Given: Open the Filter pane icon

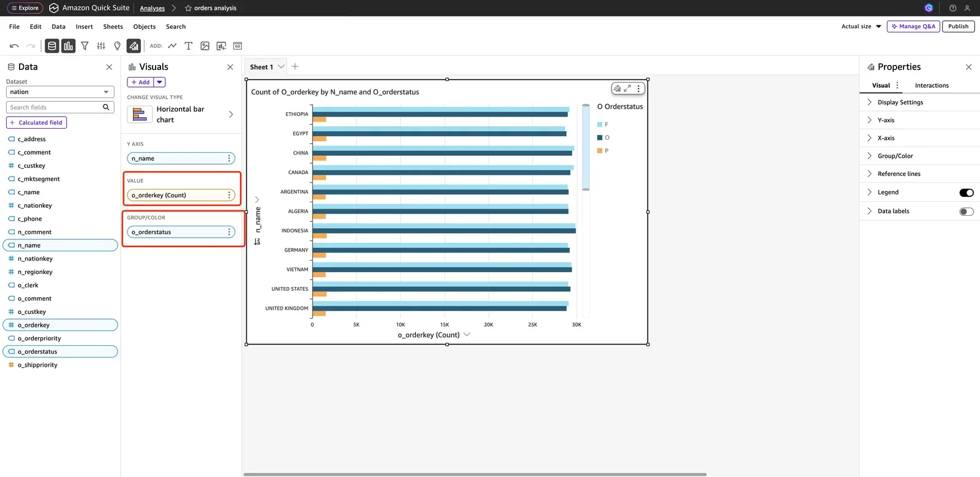Looking at the screenshot, I should point(85,46).
